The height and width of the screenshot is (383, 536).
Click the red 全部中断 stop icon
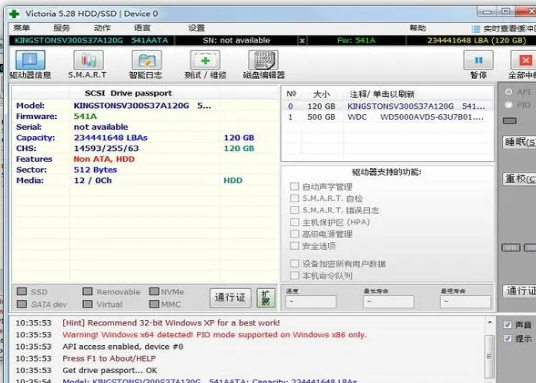pyautogui.click(x=523, y=60)
